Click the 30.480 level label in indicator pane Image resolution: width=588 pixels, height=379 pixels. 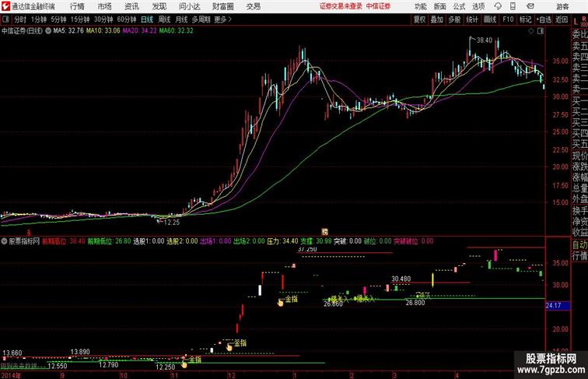pyautogui.click(x=401, y=279)
